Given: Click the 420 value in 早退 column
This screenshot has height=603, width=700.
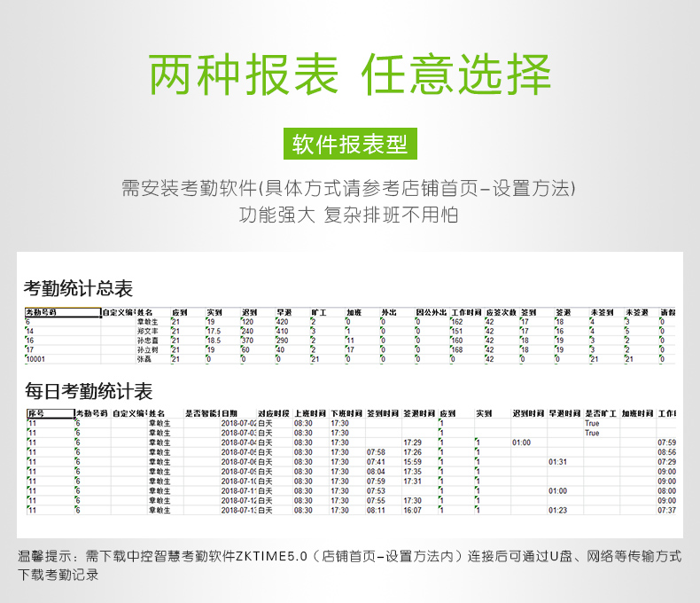Looking at the screenshot, I should pyautogui.click(x=282, y=322).
